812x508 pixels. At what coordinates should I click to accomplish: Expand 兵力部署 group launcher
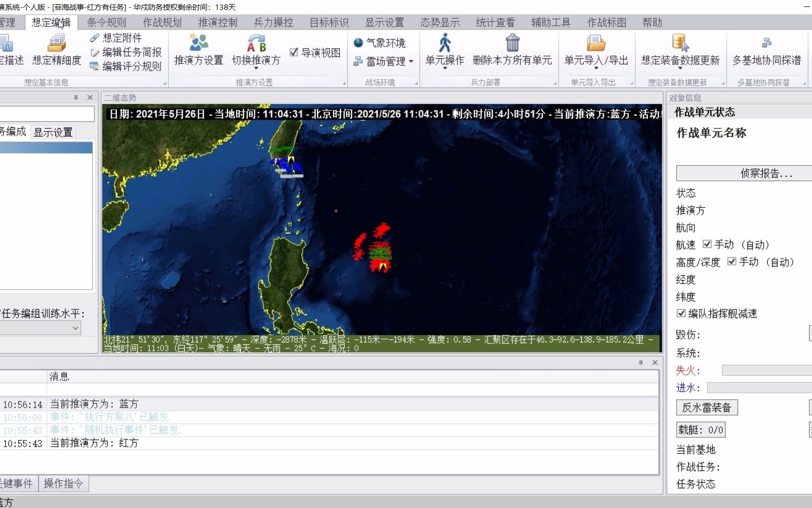tap(555, 84)
